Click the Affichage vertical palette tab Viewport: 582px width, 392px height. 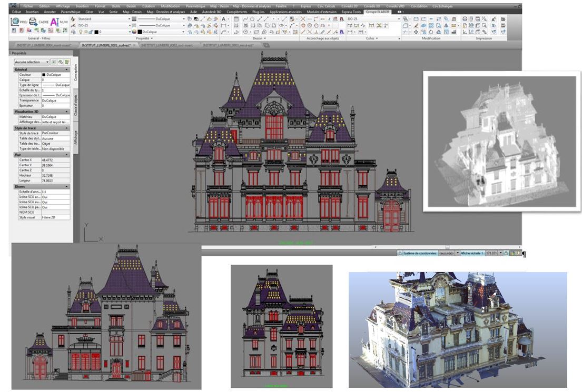tap(75, 137)
